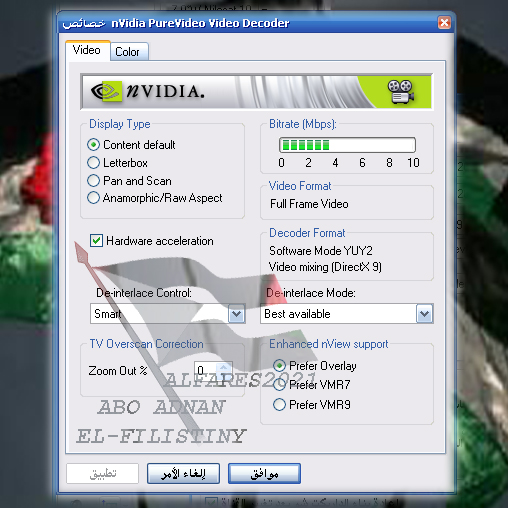The height and width of the screenshot is (508, 508).
Task: Click the إلغاء الأمر (Cancel) button
Action: pos(183,473)
